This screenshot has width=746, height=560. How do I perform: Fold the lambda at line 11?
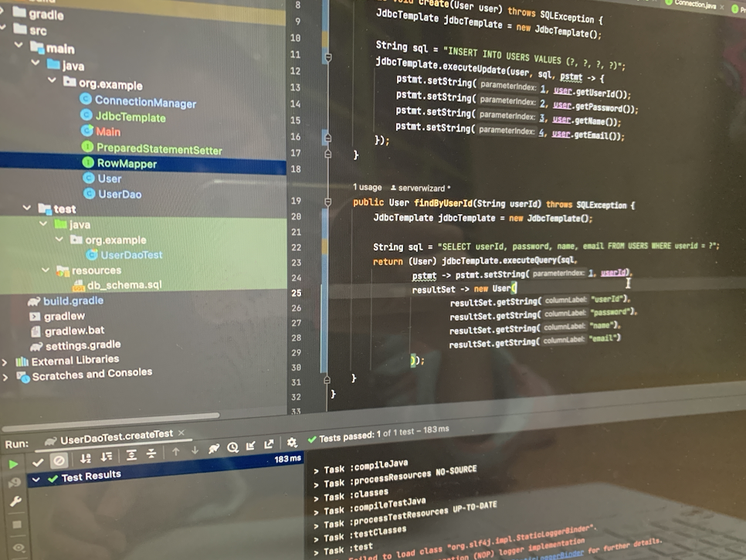pos(327,57)
